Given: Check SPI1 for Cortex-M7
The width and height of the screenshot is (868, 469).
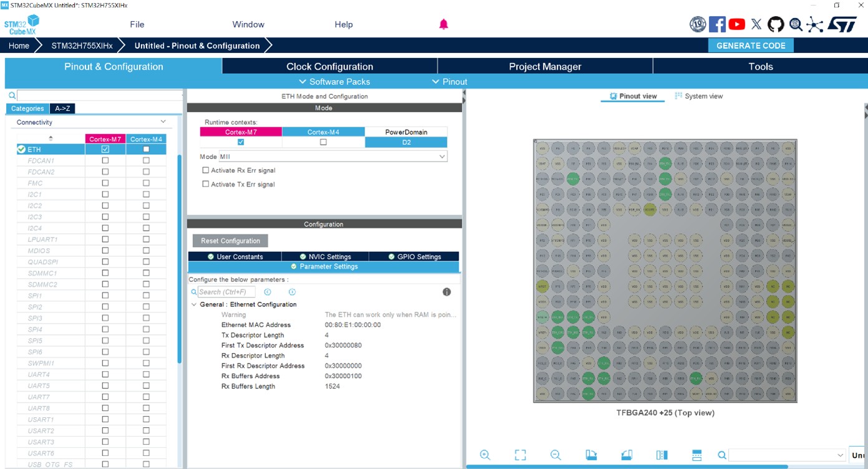Looking at the screenshot, I should click(105, 296).
